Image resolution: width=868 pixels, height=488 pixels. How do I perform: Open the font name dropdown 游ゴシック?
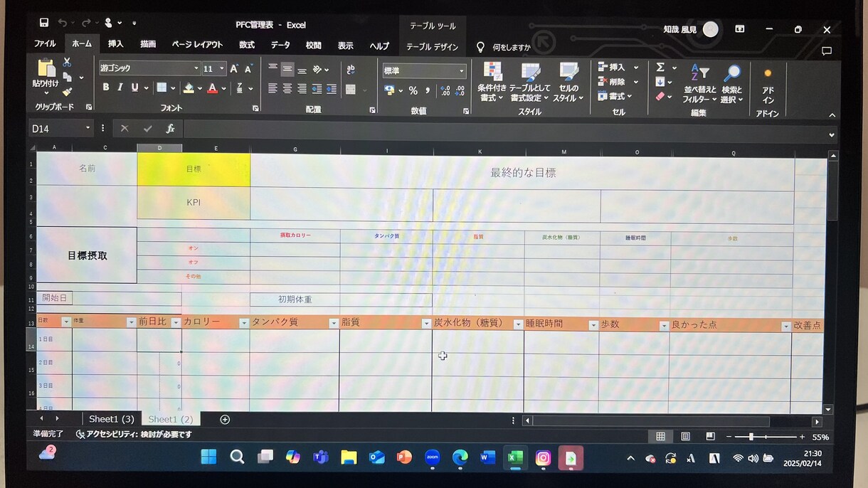(196, 69)
